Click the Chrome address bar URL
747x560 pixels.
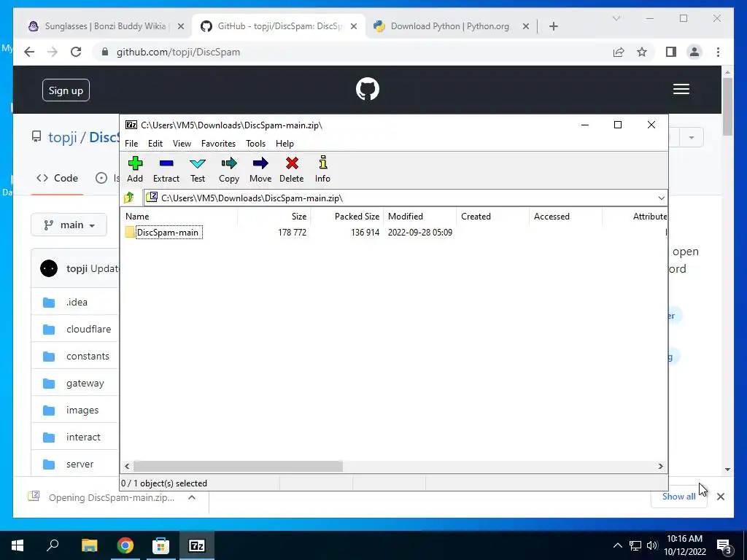pyautogui.click(x=178, y=52)
